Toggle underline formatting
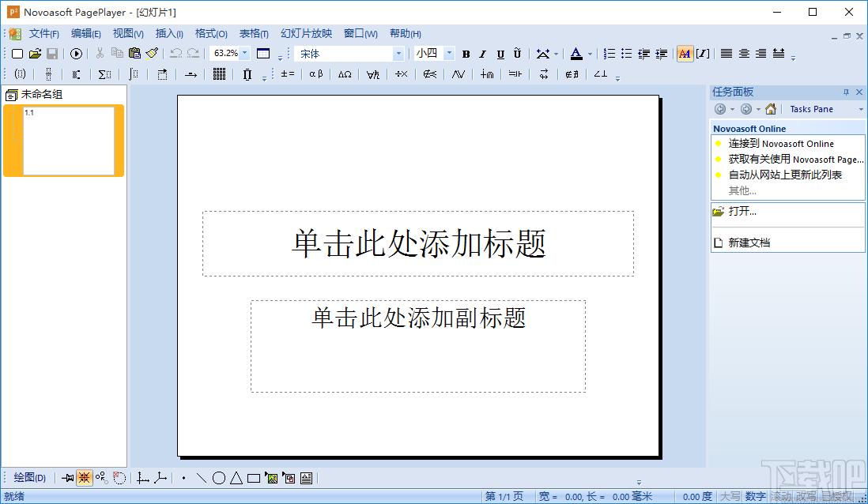Viewport: 868px width, 504px height. click(x=500, y=54)
